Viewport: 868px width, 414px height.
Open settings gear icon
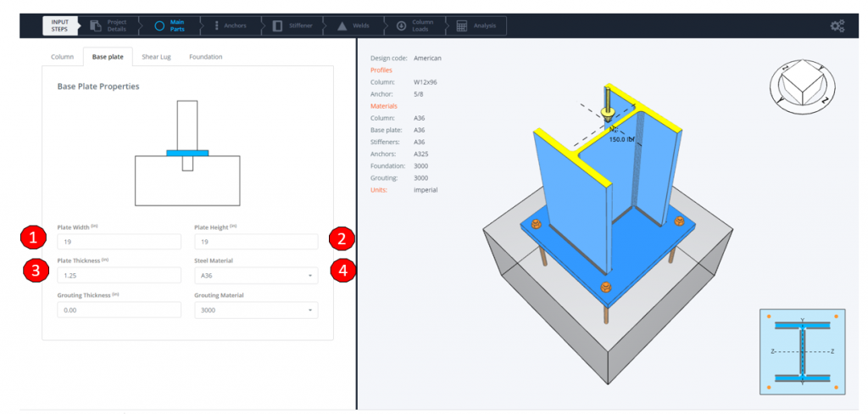pyautogui.click(x=837, y=25)
